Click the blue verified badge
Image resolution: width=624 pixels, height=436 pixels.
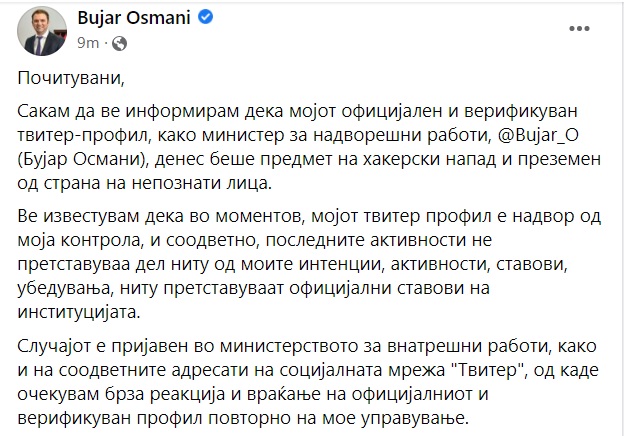point(205,17)
